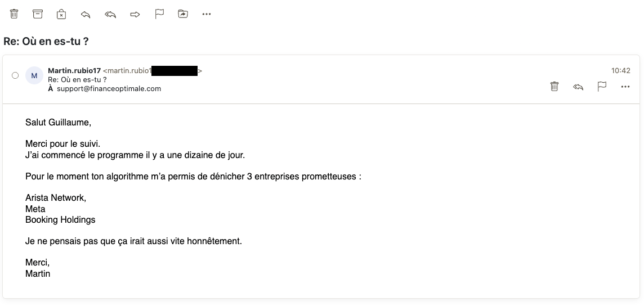
Task: Click the 10:42 timestamp
Action: (x=620, y=70)
